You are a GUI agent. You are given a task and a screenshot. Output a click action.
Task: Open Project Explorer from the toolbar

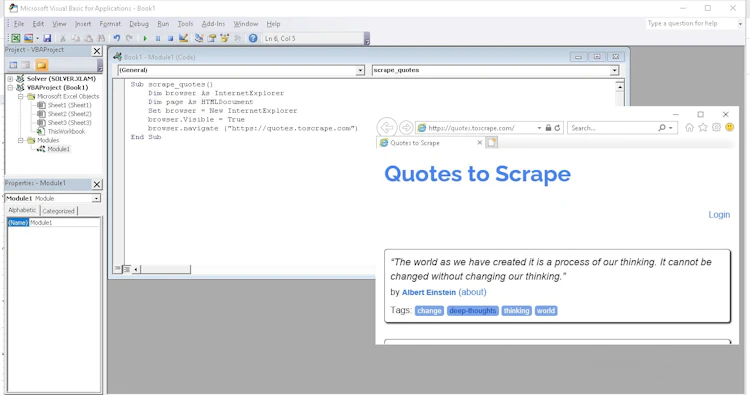(199, 38)
